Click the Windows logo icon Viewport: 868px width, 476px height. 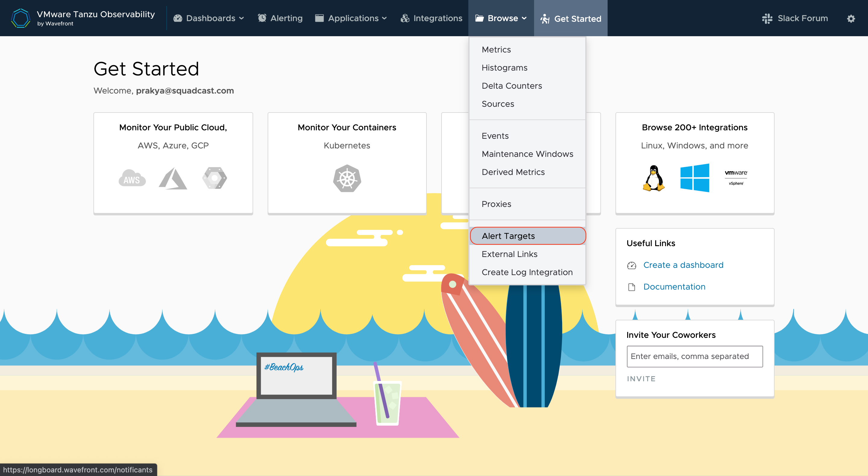click(x=694, y=178)
